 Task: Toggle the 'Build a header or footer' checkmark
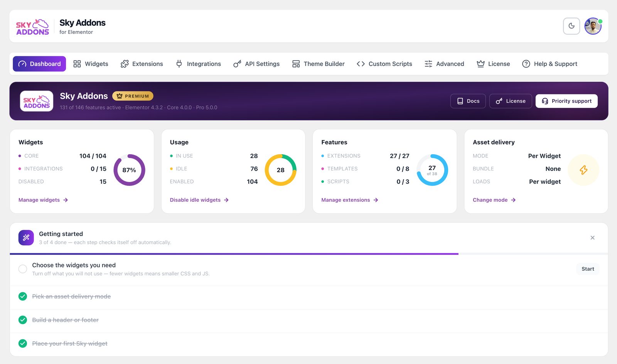tap(23, 320)
